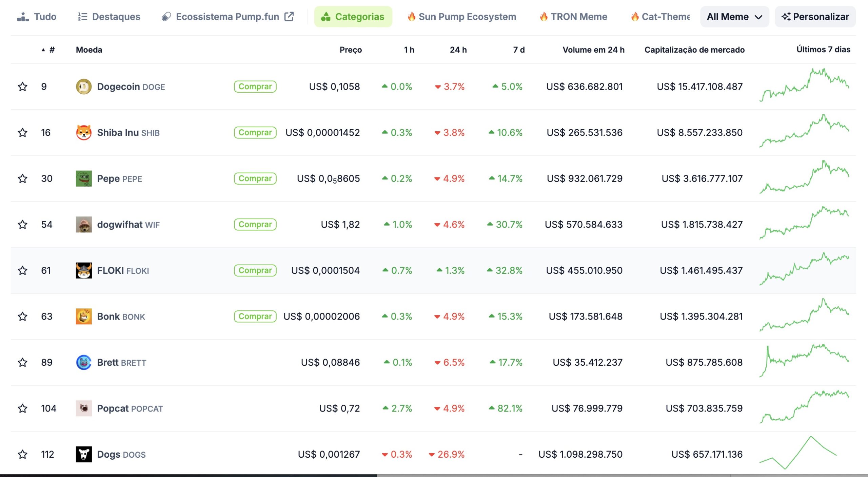This screenshot has width=868, height=477.
Task: Star the Brett row
Action: [23, 362]
